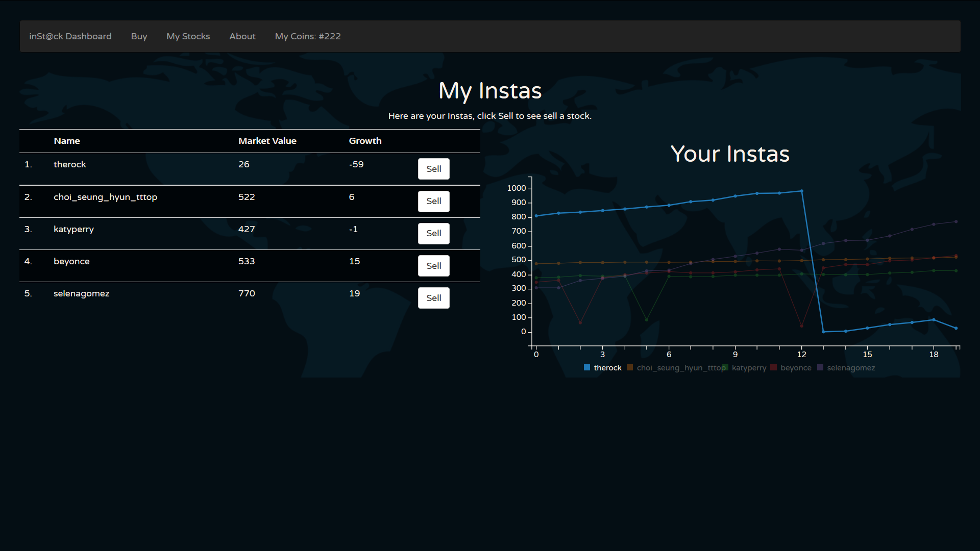
Task: Open My Stocks in navbar
Action: (188, 36)
